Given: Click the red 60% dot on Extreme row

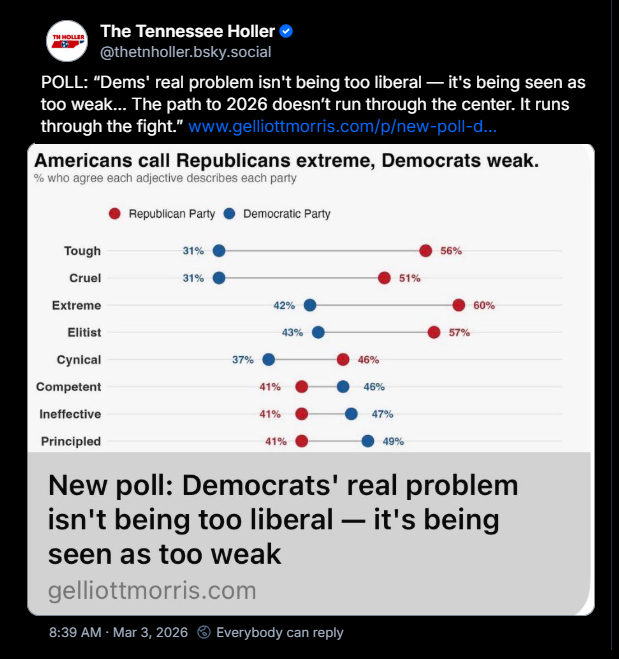Looking at the screenshot, I should [x=459, y=305].
